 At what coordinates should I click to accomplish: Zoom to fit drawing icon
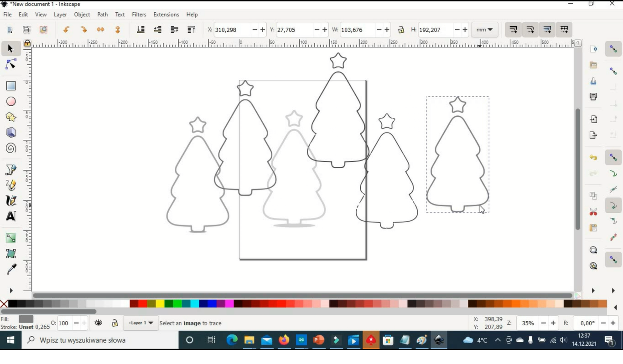click(593, 266)
